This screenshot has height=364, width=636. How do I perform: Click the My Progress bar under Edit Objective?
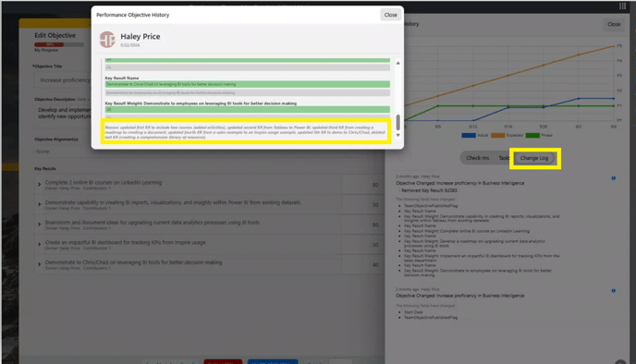(59, 44)
